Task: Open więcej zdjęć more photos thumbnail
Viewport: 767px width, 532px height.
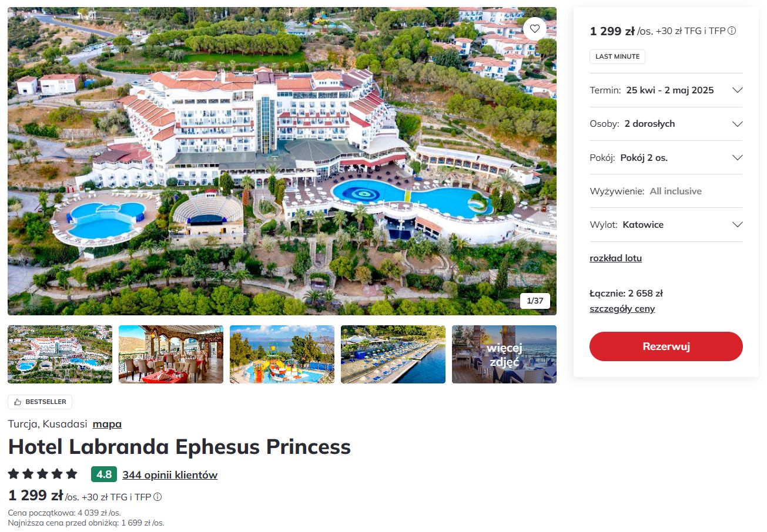Action: point(504,354)
